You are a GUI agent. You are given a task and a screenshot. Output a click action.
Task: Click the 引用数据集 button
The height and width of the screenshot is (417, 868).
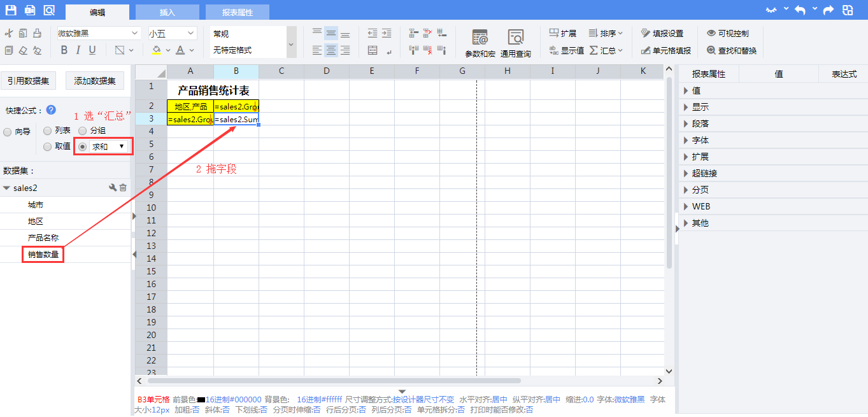point(28,81)
